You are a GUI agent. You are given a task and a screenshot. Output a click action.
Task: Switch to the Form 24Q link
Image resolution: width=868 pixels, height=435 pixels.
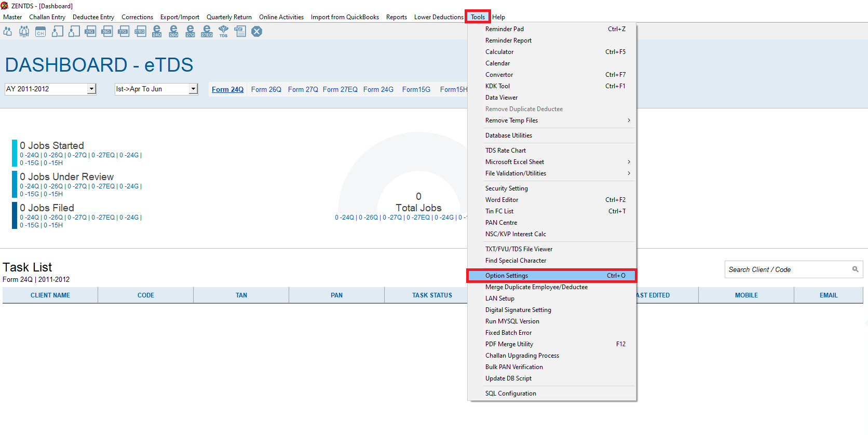click(x=227, y=89)
